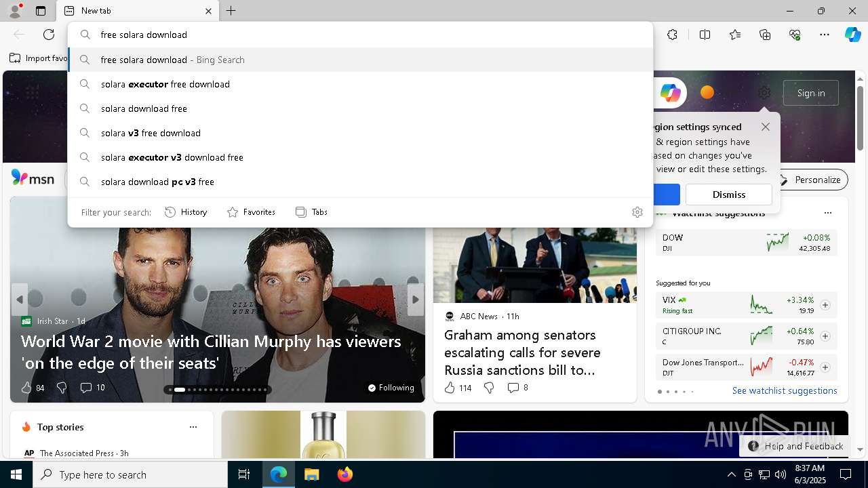Viewport: 868px width, 488px height.
Task: Close the region settings synced popup
Action: tap(766, 127)
